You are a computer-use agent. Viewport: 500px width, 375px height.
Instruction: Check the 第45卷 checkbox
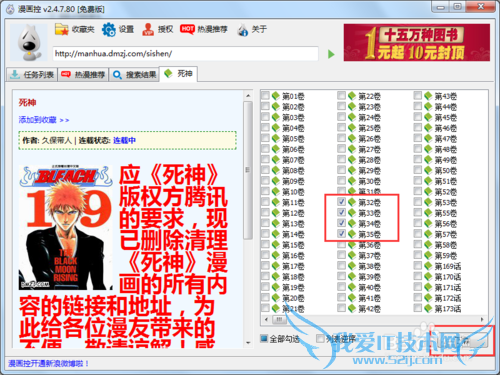point(418,117)
